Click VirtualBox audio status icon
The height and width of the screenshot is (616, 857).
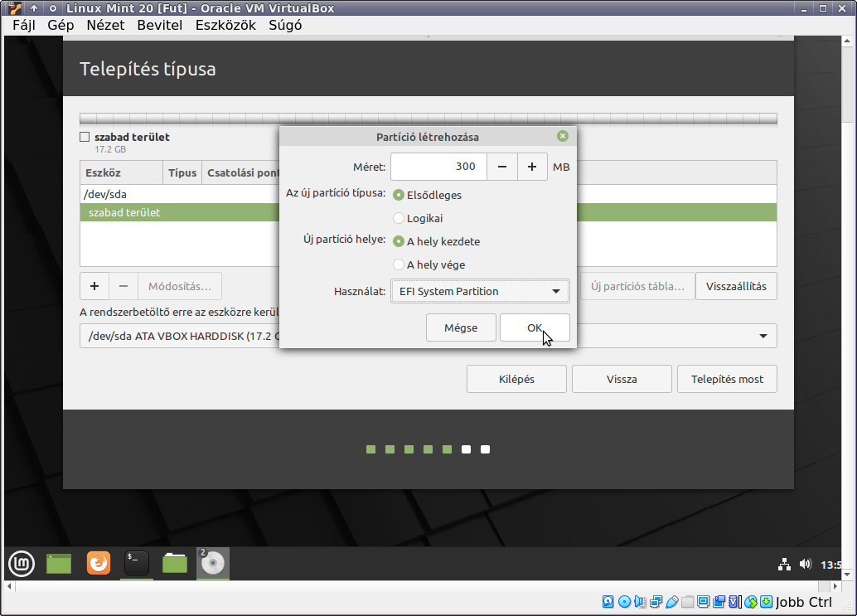point(640,602)
